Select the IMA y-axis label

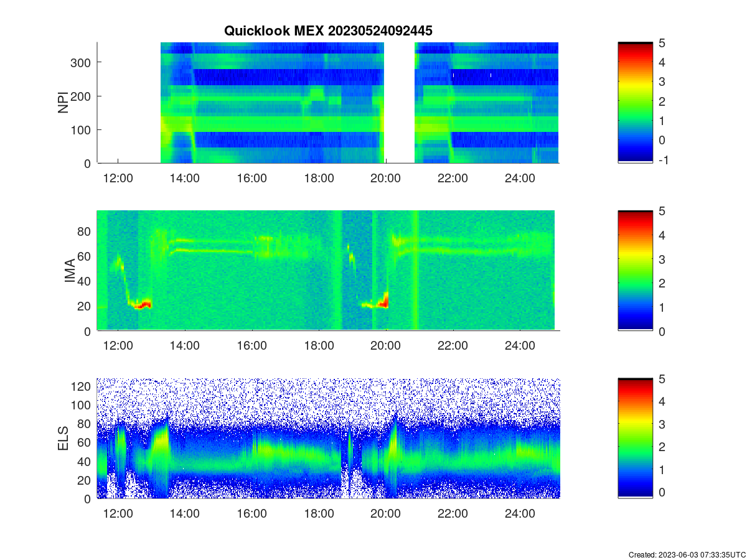tap(70, 271)
